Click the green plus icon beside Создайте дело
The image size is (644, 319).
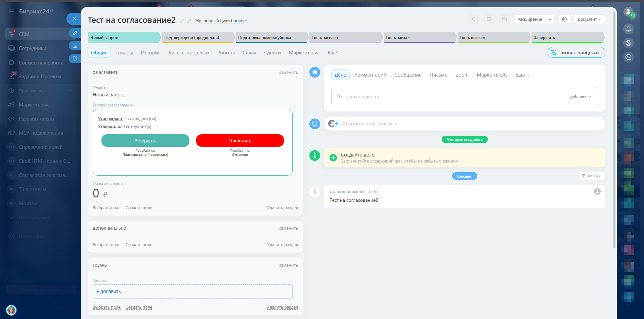[x=333, y=157]
